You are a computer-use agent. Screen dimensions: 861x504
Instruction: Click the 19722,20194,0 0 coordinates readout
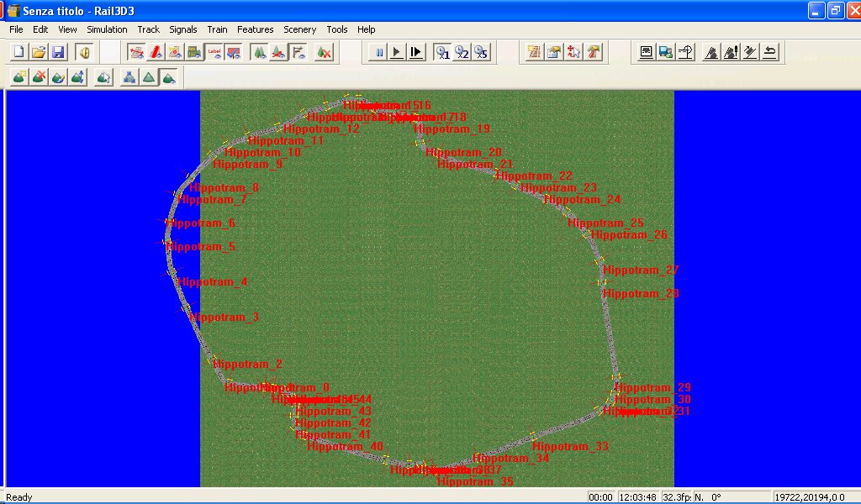(810, 497)
